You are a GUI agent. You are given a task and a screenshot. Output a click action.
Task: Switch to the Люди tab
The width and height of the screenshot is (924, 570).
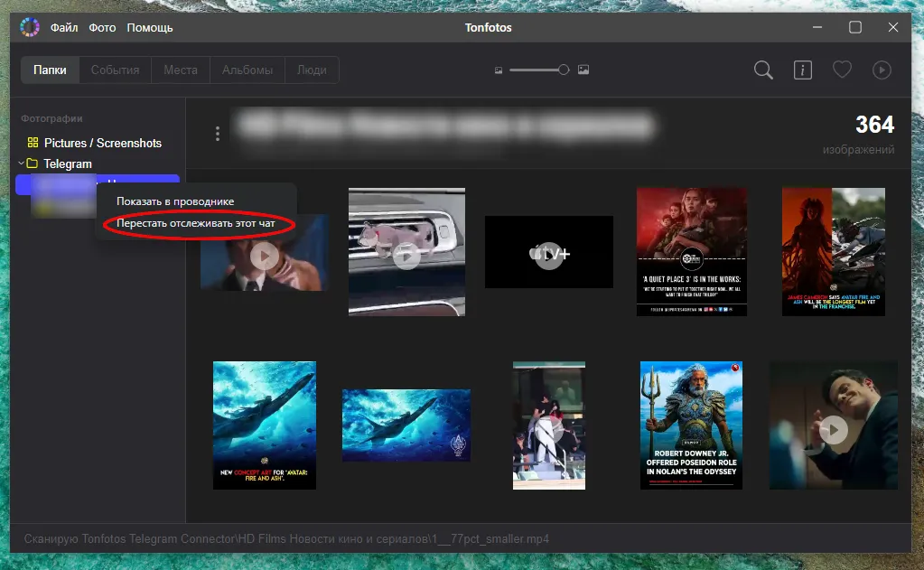[x=312, y=70]
